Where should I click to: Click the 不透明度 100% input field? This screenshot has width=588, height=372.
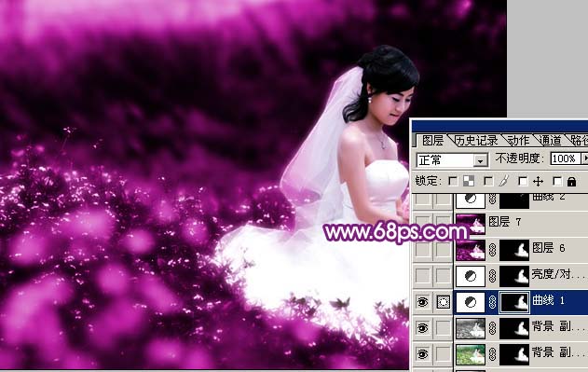click(x=566, y=158)
